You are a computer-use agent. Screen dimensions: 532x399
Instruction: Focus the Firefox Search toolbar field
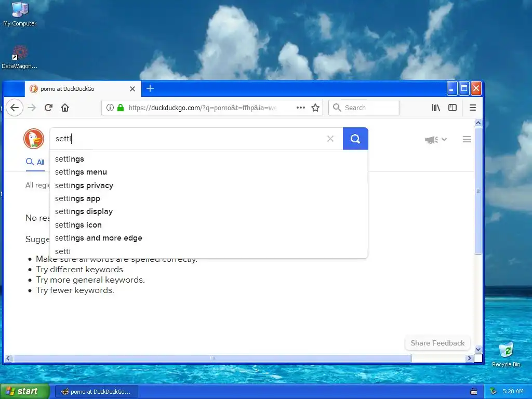tap(364, 108)
